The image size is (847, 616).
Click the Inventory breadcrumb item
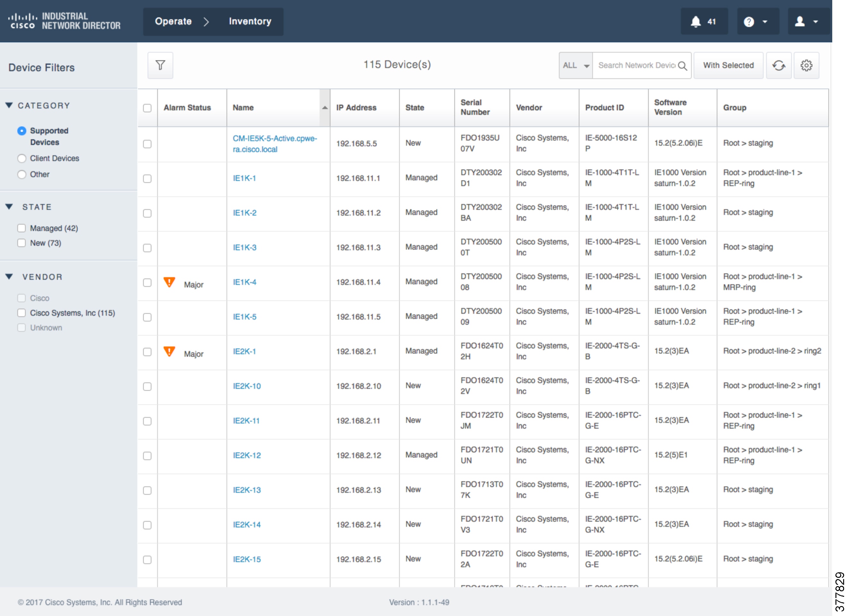[250, 21]
